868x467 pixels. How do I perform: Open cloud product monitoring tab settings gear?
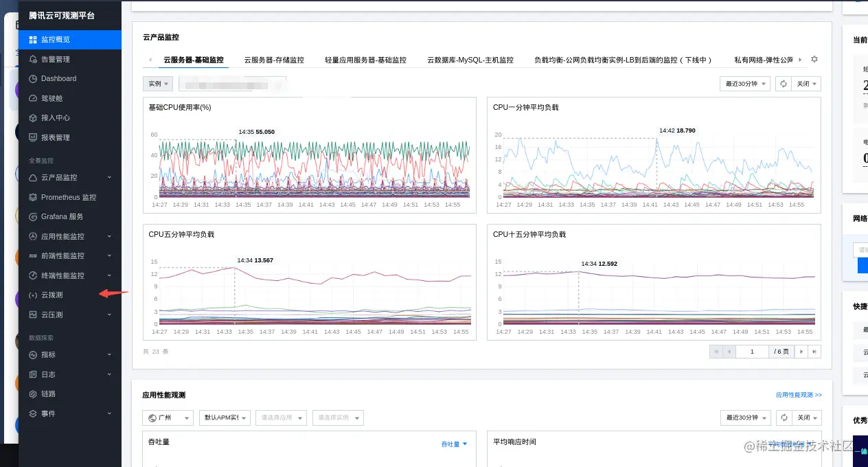tap(814, 60)
